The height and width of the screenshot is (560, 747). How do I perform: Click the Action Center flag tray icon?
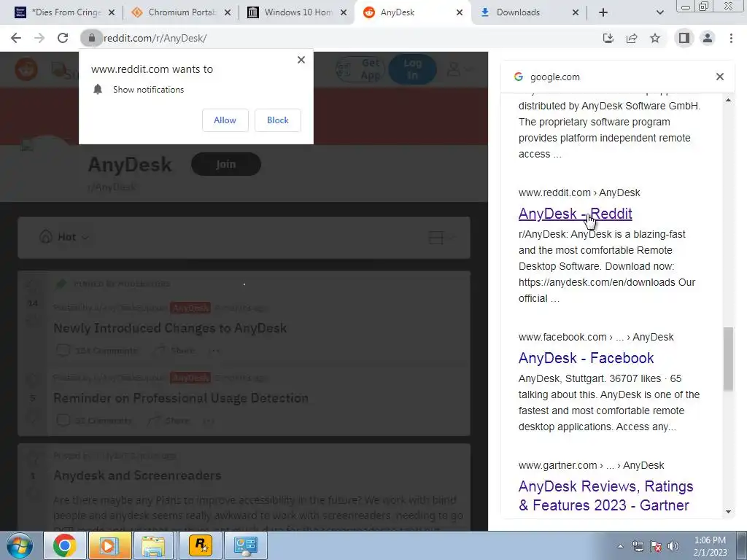click(656, 546)
